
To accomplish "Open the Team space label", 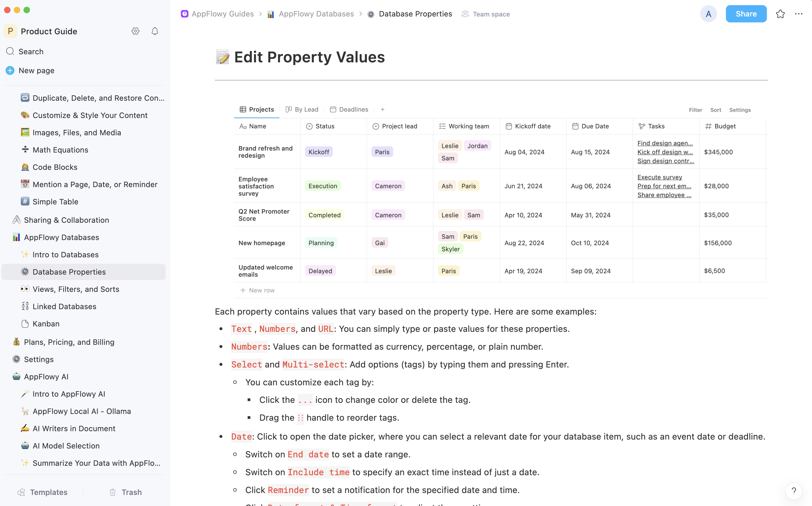I will [x=485, y=14].
